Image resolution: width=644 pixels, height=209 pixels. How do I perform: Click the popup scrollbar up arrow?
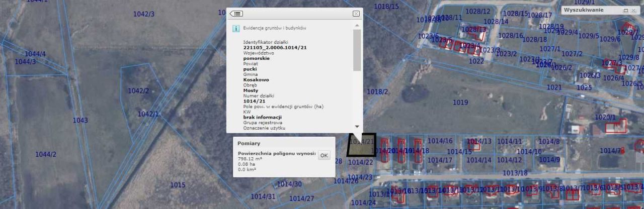(x=357, y=25)
